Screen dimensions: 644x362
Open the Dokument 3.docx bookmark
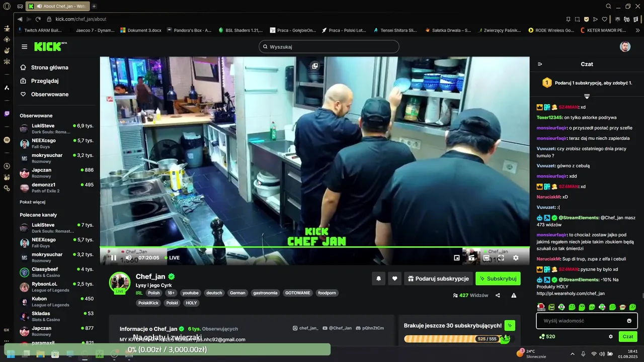(x=140, y=30)
